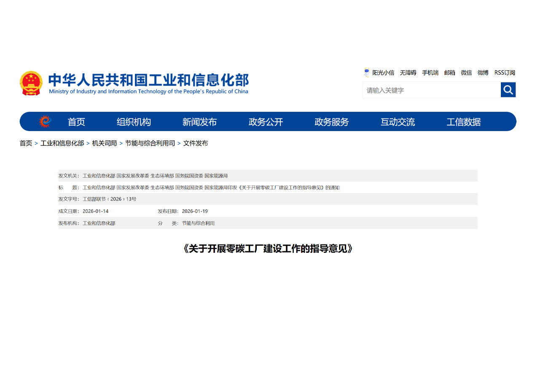This screenshot has width=538, height=392.
Task: Click the search magnifier button
Action: pyautogui.click(x=508, y=90)
